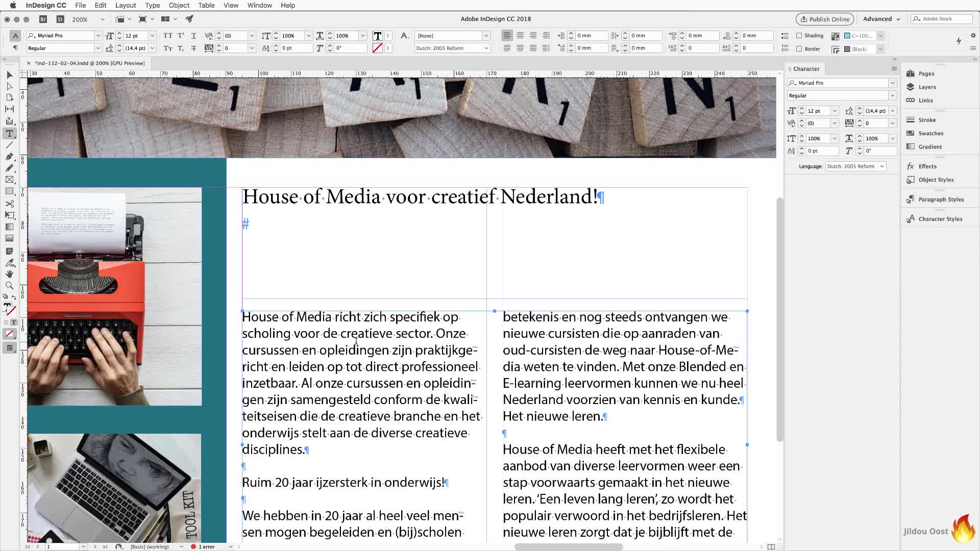
Task: Open the Advanced workspace switcher
Action: 881,19
